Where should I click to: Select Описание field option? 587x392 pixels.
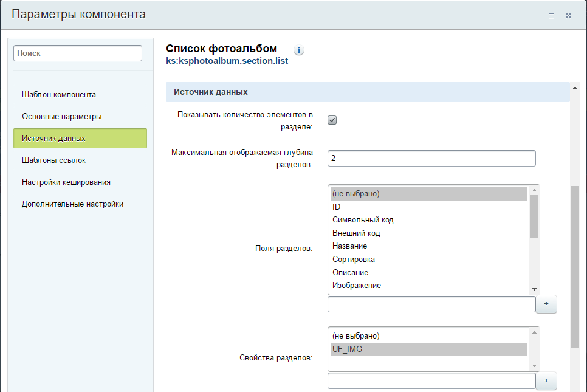coord(428,272)
